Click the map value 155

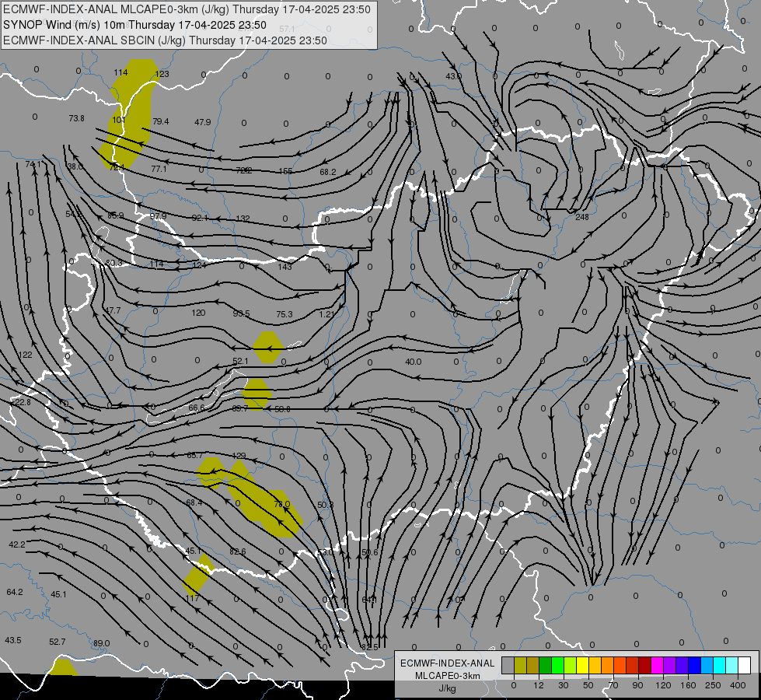click(x=285, y=171)
